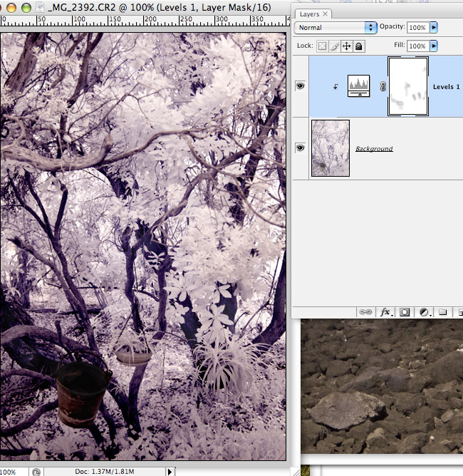Open the Doc info status menu arrow
463x476 pixels.
coord(170,472)
